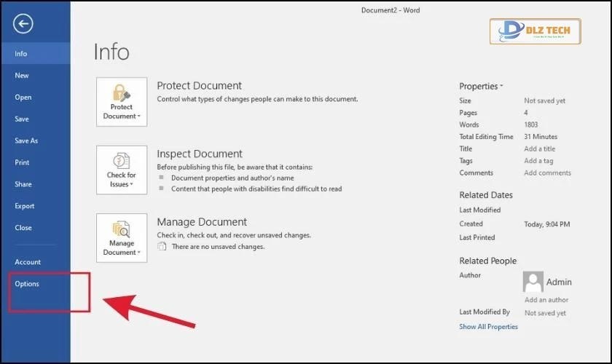
Task: Open the Account page
Action: pos(28,262)
